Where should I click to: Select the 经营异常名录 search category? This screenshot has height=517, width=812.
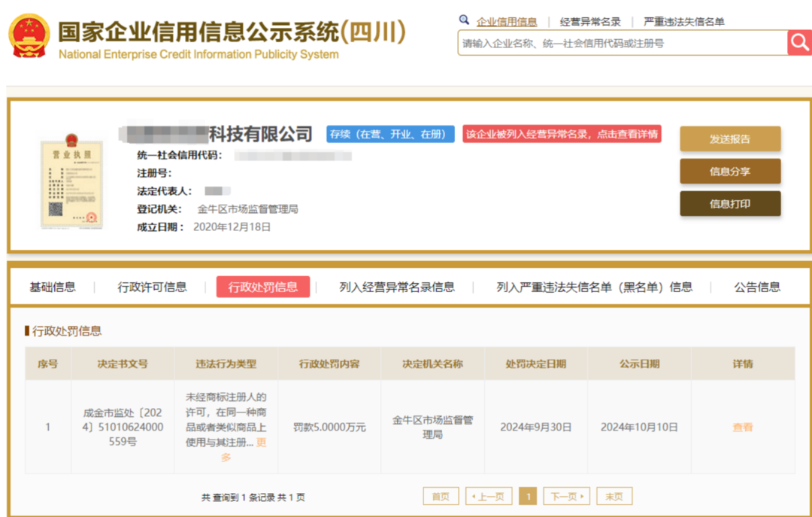(x=590, y=22)
